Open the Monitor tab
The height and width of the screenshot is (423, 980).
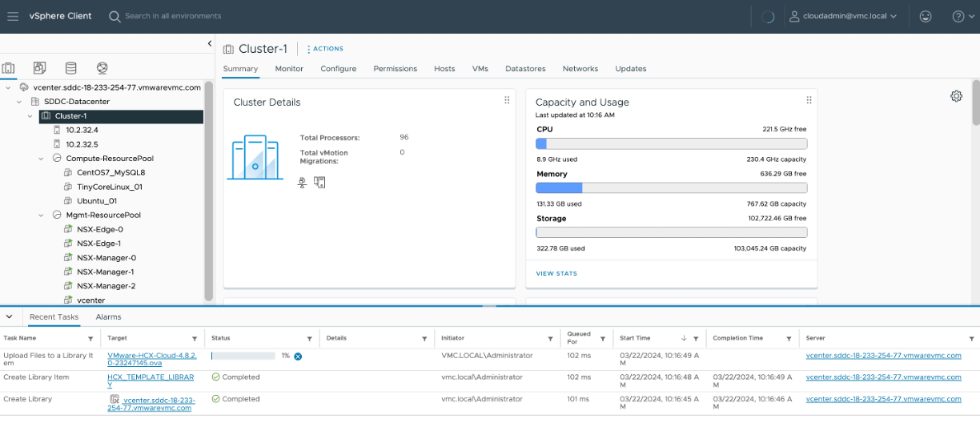[x=289, y=69]
